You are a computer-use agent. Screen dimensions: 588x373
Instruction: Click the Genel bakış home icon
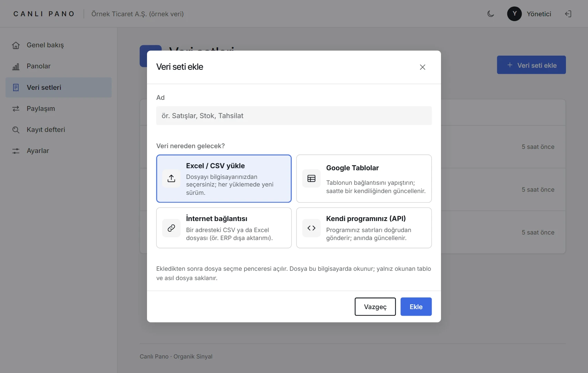pyautogui.click(x=16, y=45)
